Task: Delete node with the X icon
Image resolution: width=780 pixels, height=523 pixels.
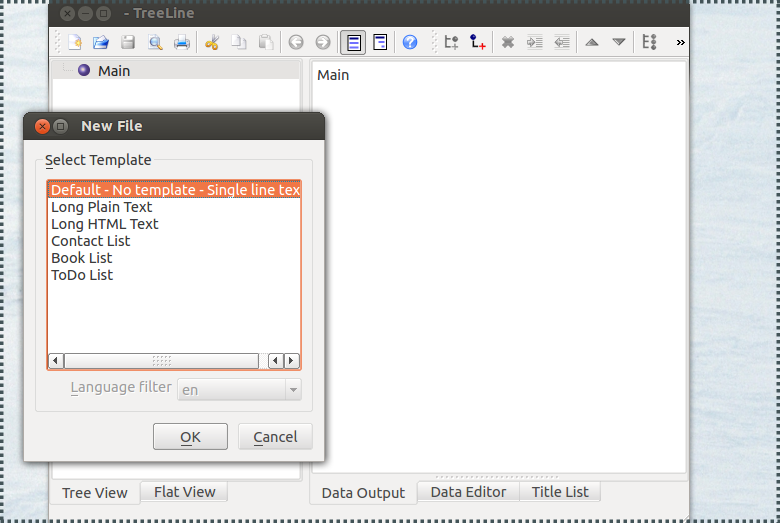Action: coord(508,42)
